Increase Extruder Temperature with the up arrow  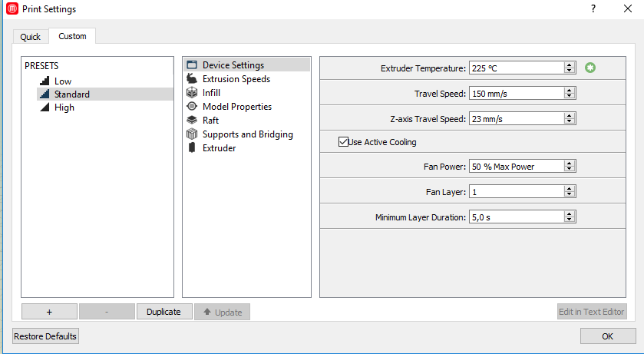[x=570, y=65]
